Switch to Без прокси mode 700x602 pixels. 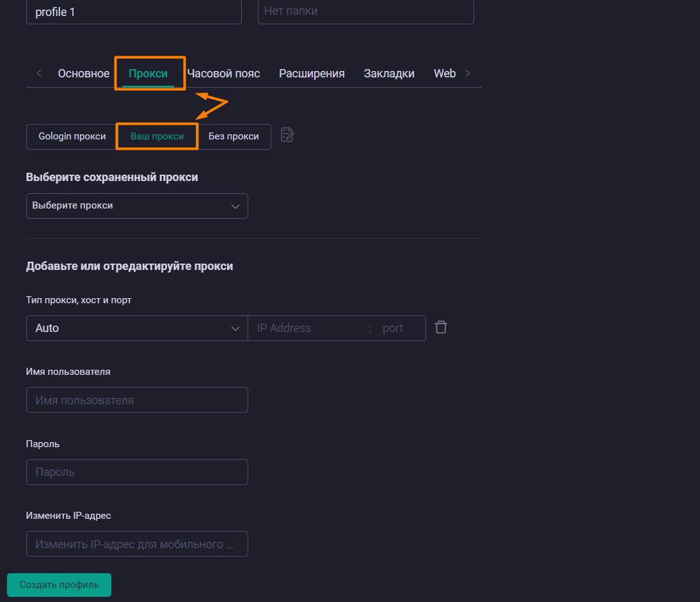pyautogui.click(x=234, y=136)
